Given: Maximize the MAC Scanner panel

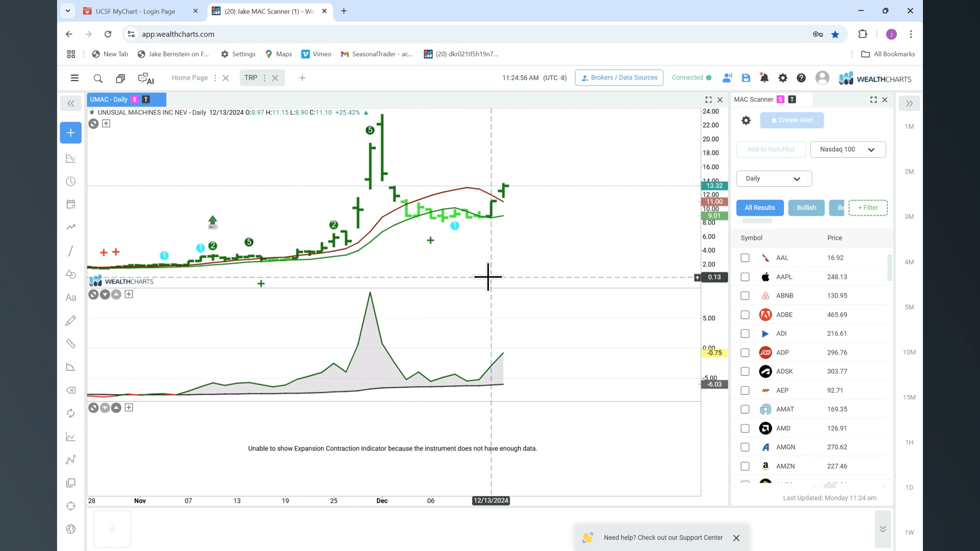Looking at the screenshot, I should [x=873, y=100].
